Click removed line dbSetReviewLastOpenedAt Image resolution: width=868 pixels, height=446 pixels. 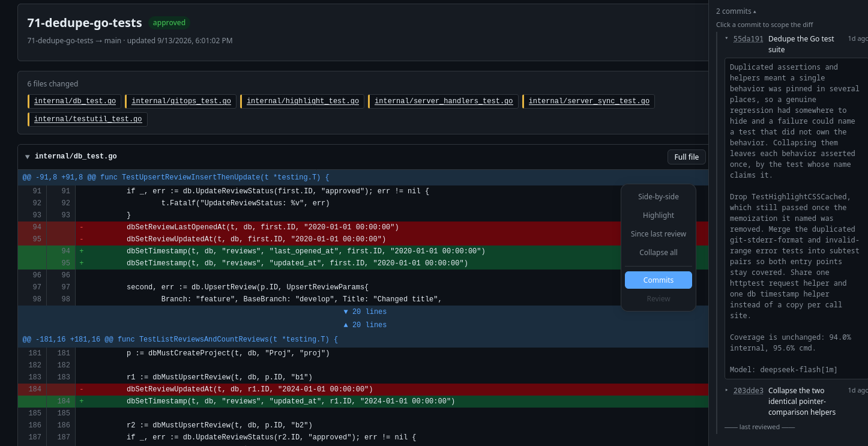[363, 228]
